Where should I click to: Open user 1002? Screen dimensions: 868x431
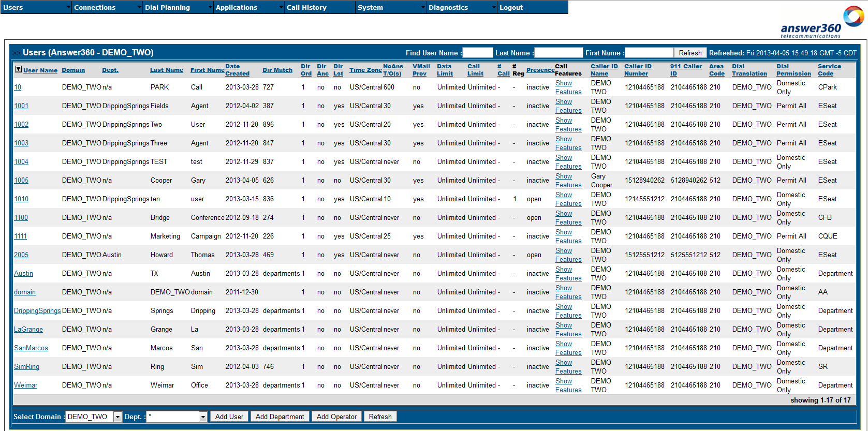click(21, 124)
